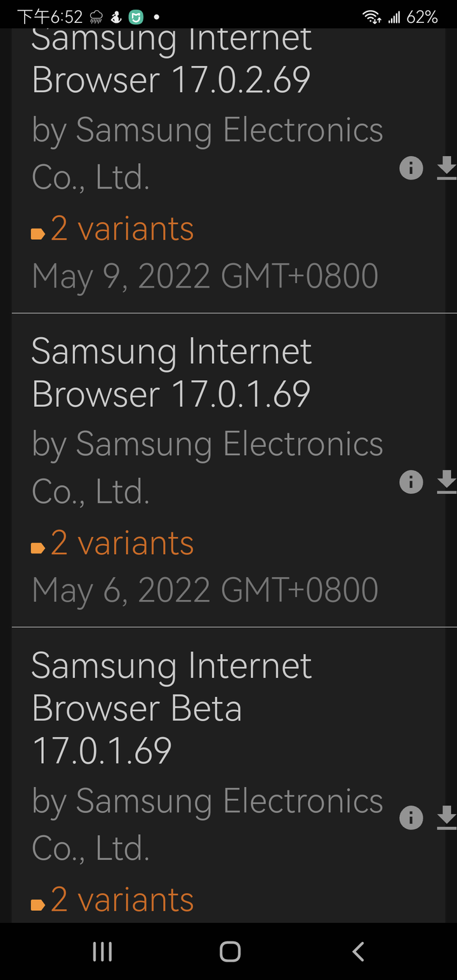Open info for Samsung Internet Browser 17.0.1.69
The width and height of the screenshot is (457, 980).
(x=411, y=482)
